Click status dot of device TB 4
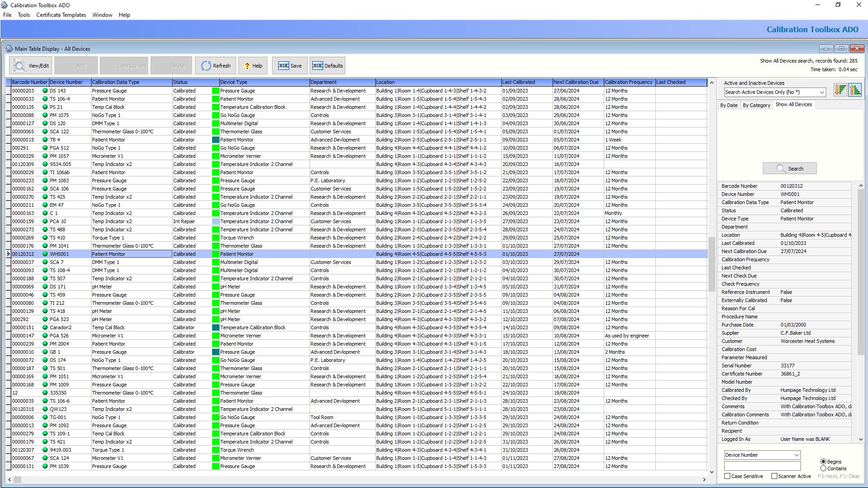Screen dimensions: 868x488 point(45,140)
